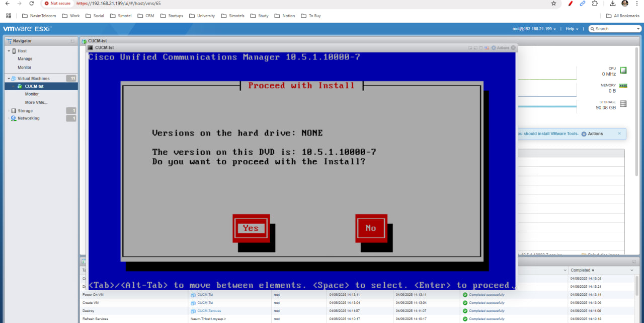Choose Yes in the install prompt
This screenshot has width=644, height=323.
click(x=251, y=228)
